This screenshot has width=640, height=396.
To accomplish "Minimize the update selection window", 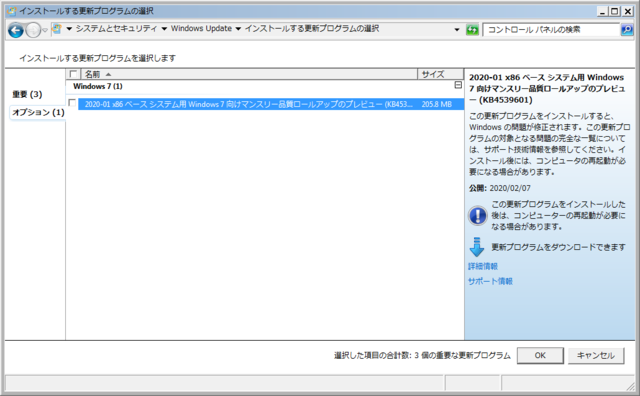I will pos(602,11).
